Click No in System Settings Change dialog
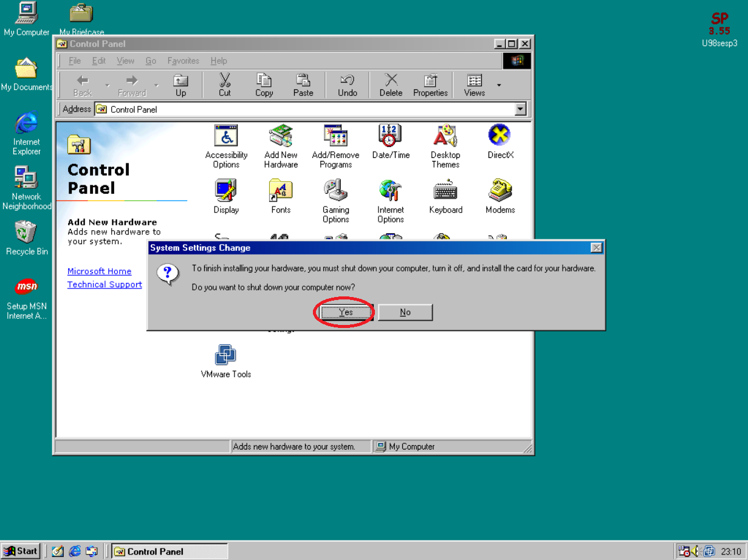748x560 pixels. tap(405, 312)
